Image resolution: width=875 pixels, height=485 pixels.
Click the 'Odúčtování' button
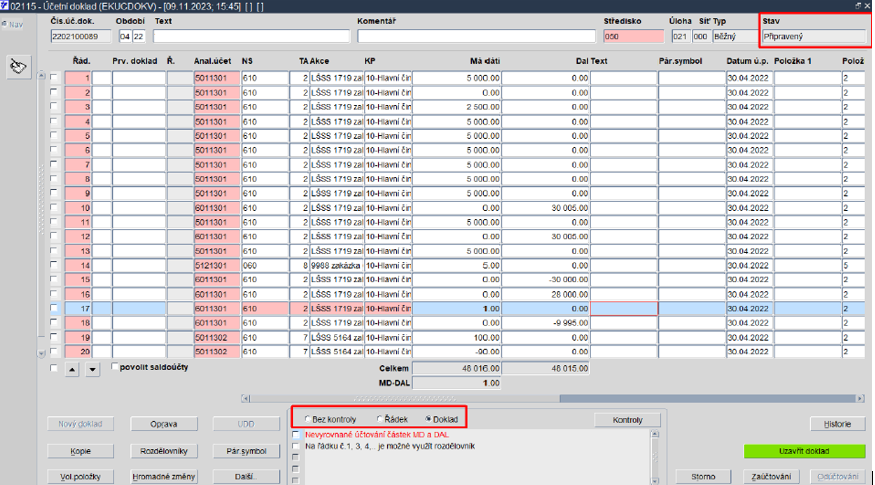838,477
